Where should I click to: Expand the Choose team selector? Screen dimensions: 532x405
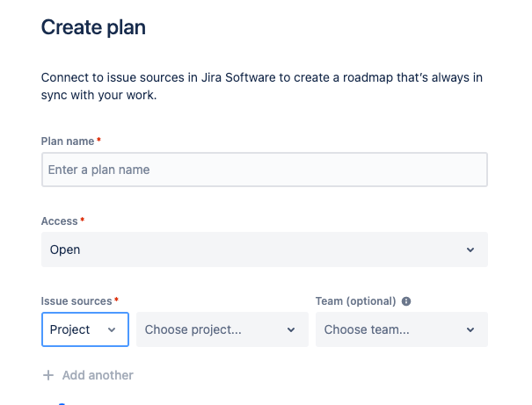(x=401, y=330)
